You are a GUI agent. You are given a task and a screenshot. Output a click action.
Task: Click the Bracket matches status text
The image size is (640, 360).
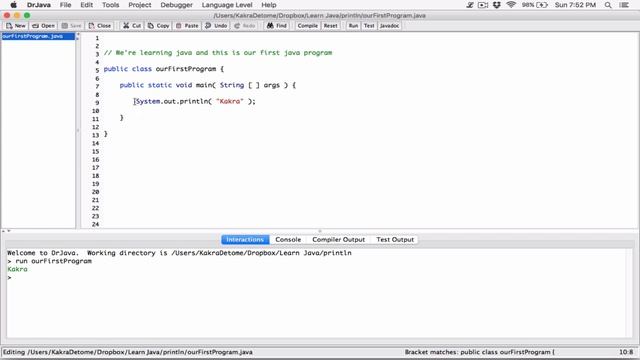(x=480, y=352)
